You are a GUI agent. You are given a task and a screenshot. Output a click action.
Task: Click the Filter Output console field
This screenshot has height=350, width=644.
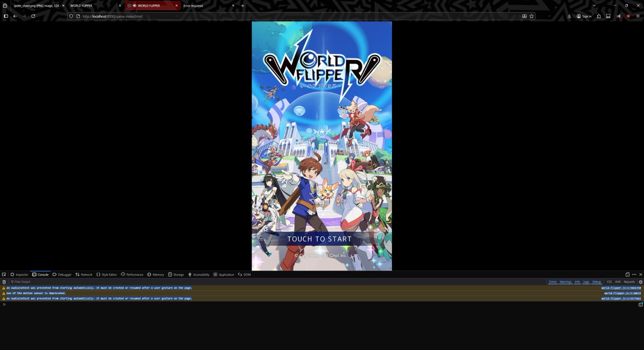[276, 282]
